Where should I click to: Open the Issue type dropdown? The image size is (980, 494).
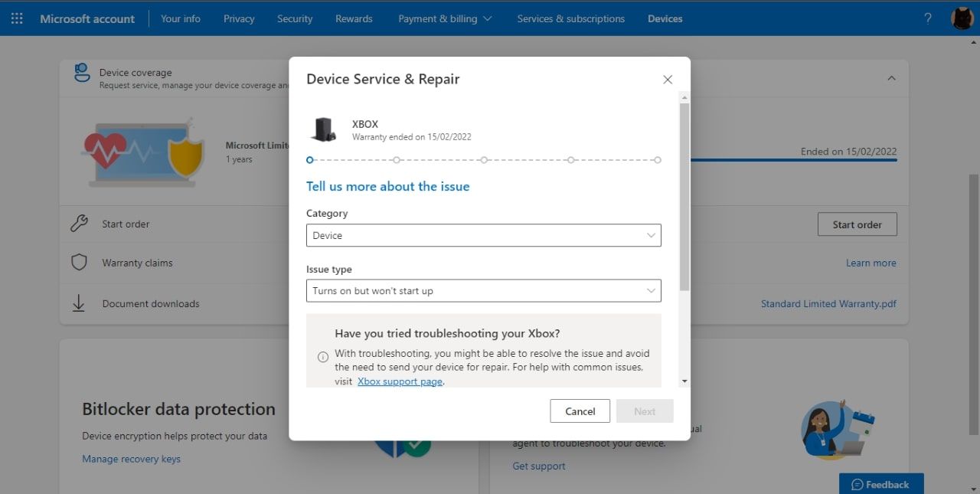pos(483,291)
